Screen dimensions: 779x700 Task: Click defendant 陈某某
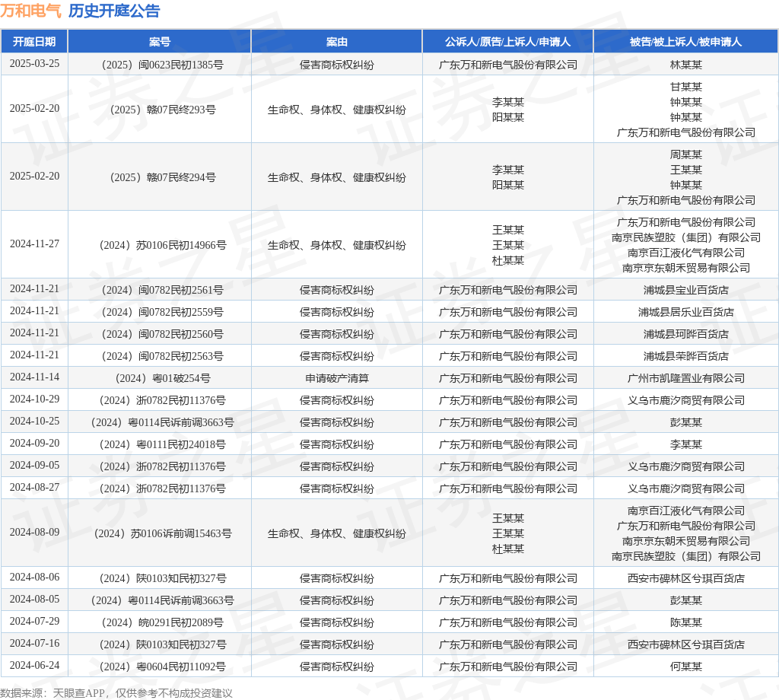686,622
